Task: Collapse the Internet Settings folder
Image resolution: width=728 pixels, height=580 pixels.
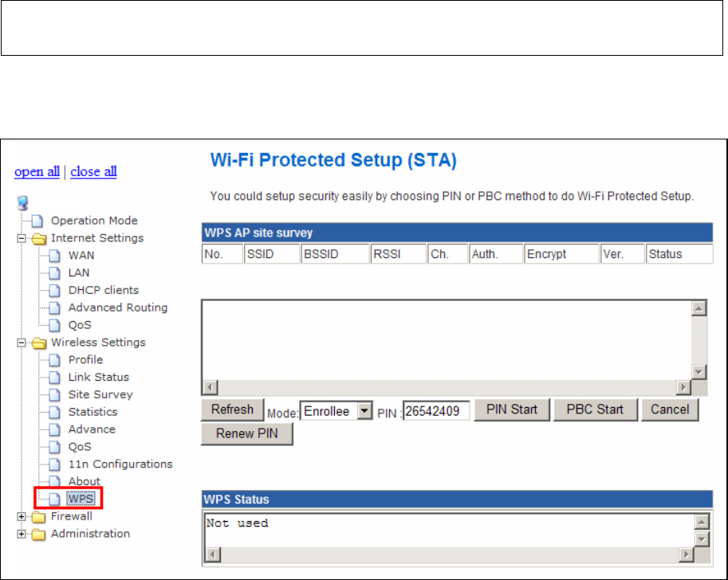Action: pos(22,238)
